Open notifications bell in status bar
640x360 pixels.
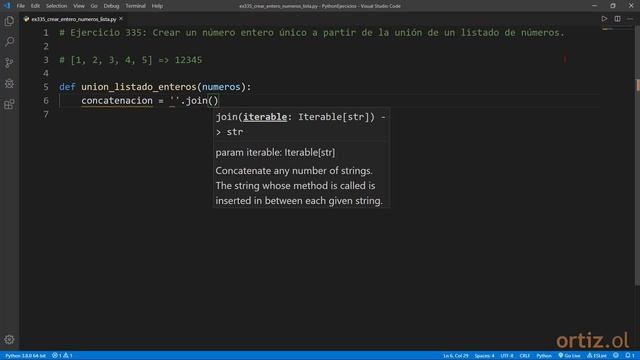coord(629,356)
